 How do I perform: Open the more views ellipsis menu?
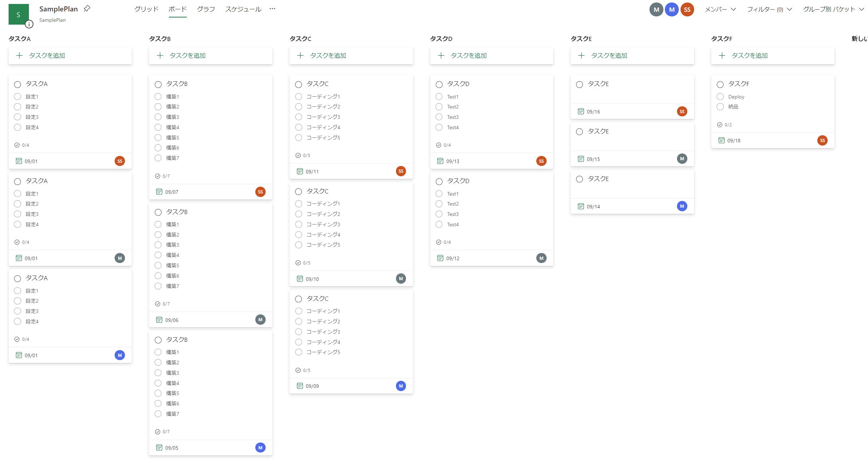(272, 9)
